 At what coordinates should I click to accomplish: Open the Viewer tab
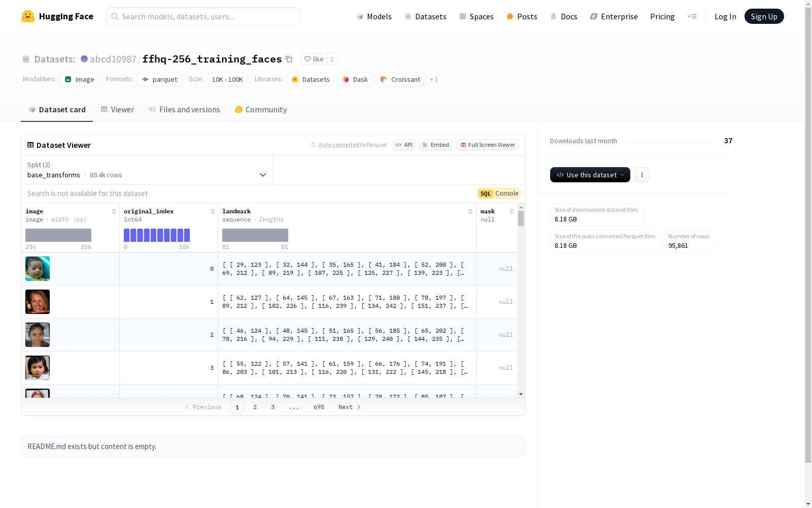pyautogui.click(x=117, y=109)
